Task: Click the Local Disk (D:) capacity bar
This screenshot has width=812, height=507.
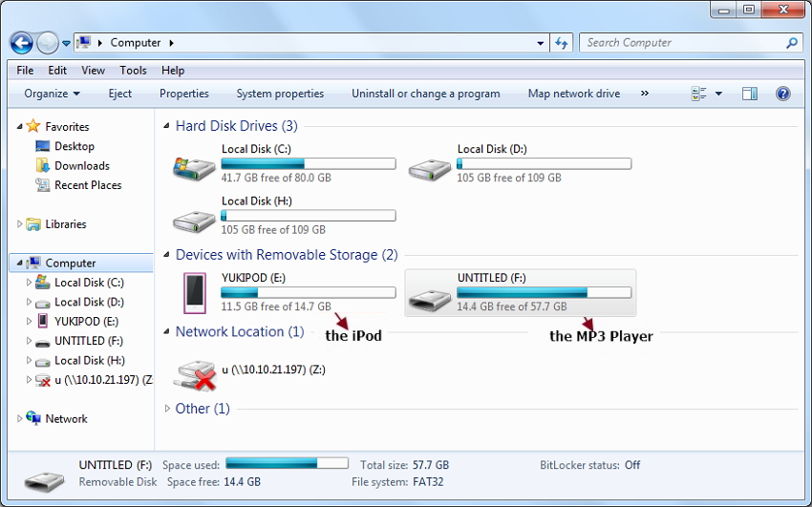Action: (544, 164)
